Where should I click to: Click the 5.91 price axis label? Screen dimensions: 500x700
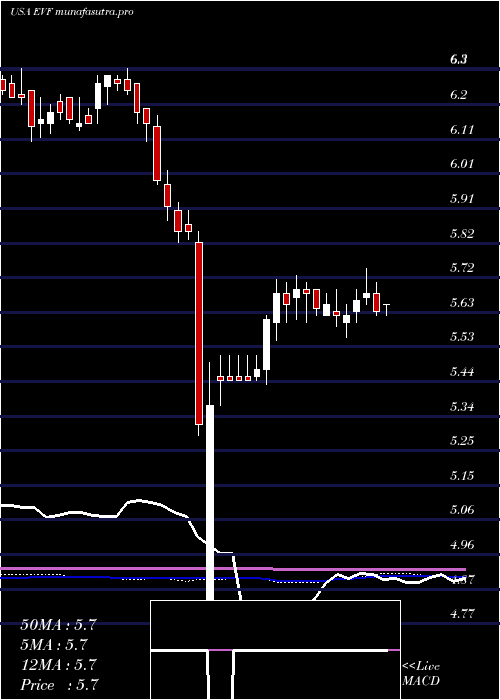click(x=461, y=198)
